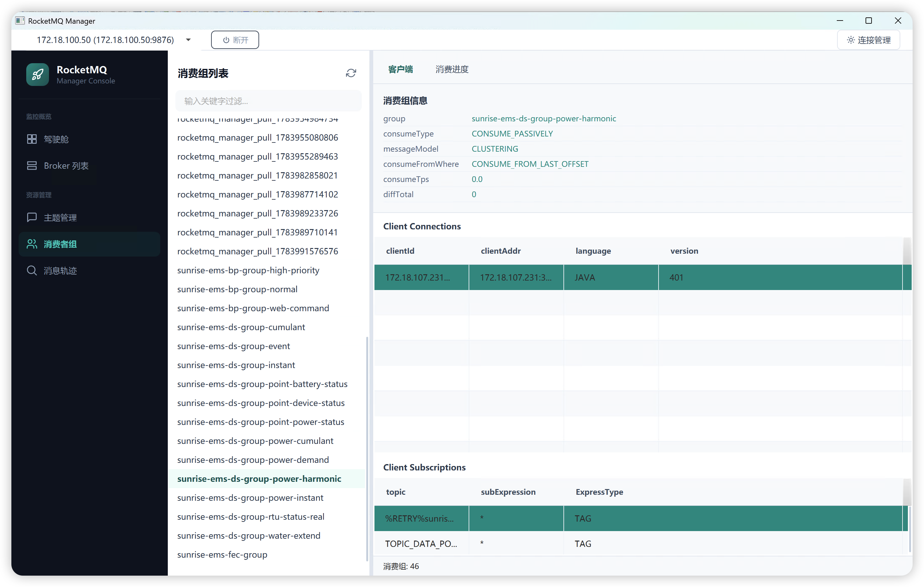Select sunrise-ems-ds-group-power-demand
The width and height of the screenshot is (924, 587).
267,460
